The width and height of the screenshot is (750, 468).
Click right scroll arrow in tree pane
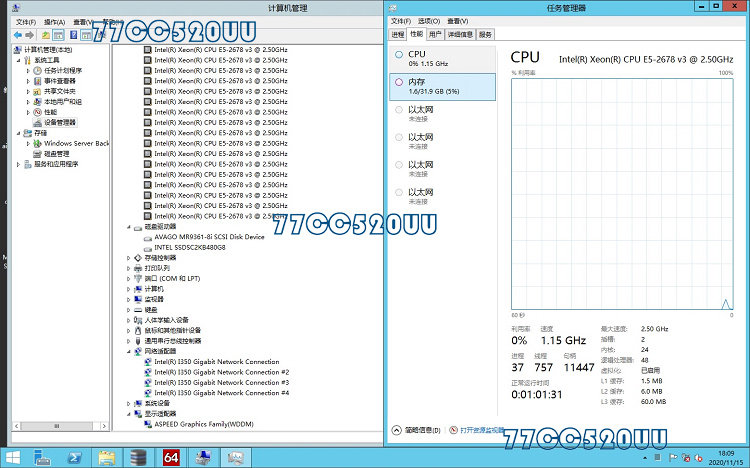point(104,425)
